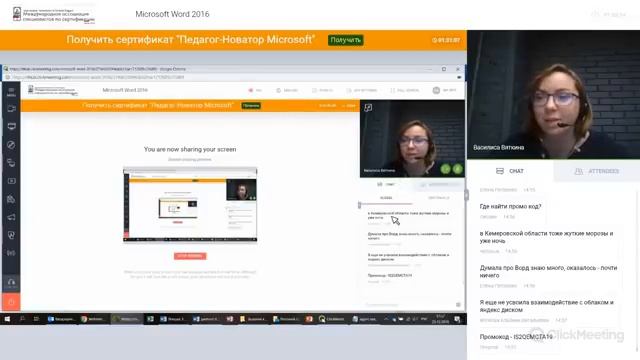Select the small chat tab in the shared screen
This screenshot has width=640, height=360.
click(x=386, y=184)
